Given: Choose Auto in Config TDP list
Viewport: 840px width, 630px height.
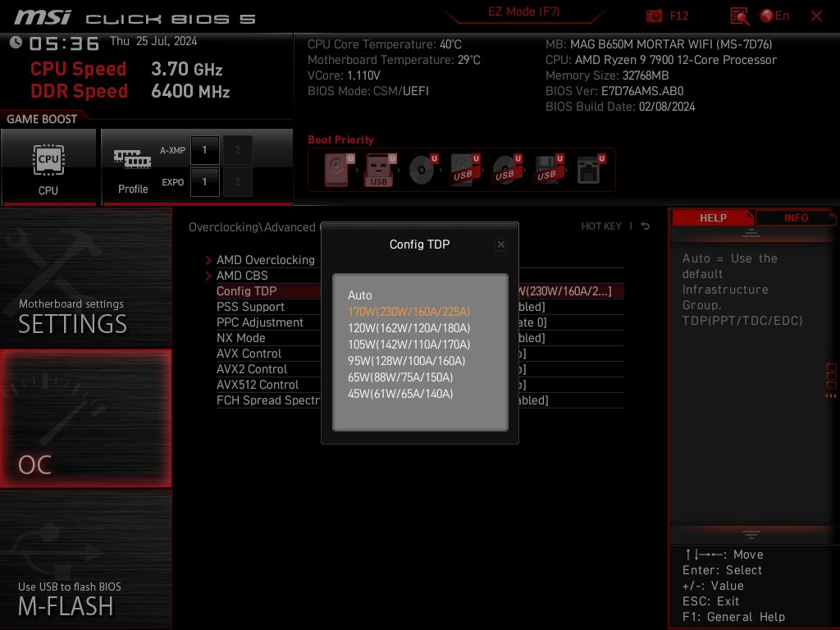Looking at the screenshot, I should pyautogui.click(x=360, y=295).
